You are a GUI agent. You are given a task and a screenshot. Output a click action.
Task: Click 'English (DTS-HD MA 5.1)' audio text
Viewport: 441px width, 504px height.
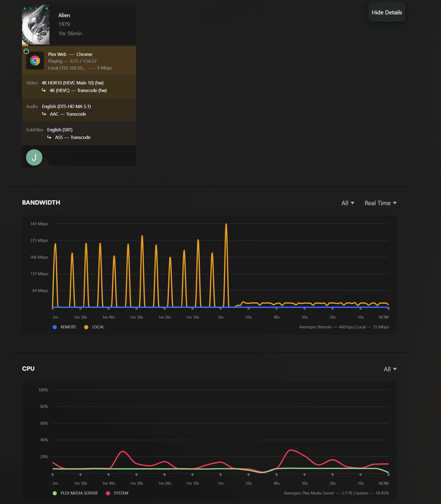coord(67,106)
